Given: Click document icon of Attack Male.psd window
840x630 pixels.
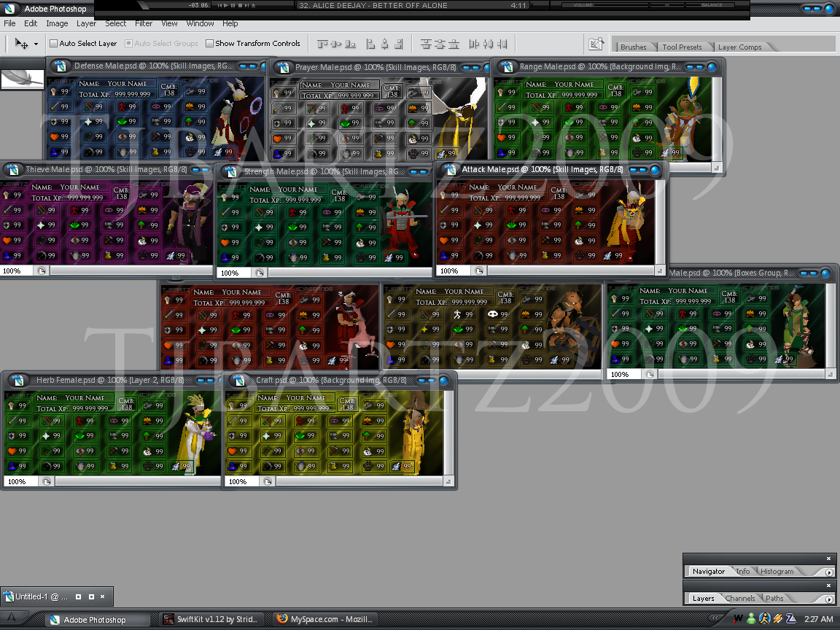Looking at the screenshot, I should tap(450, 170).
